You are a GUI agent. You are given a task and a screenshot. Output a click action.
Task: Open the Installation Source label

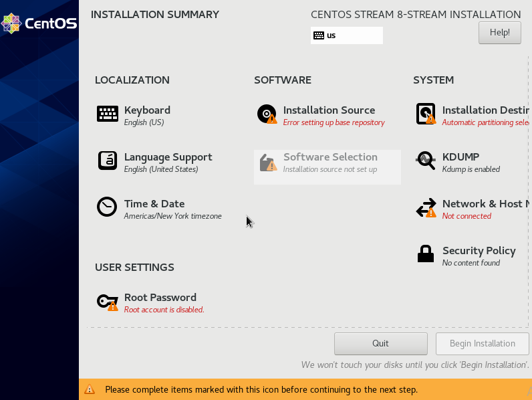[329, 110]
